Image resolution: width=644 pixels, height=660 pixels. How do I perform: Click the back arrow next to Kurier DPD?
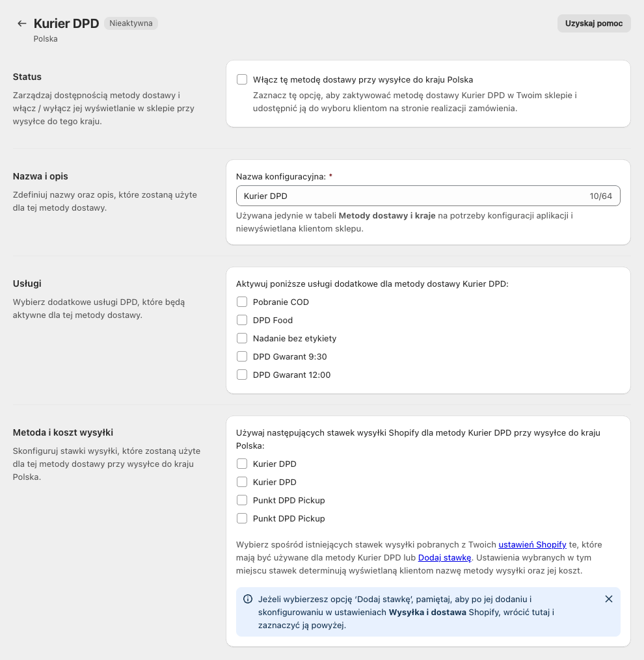(x=22, y=23)
